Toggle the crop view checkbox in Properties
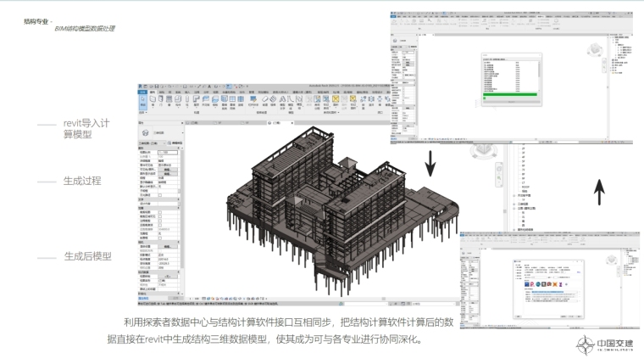 [160, 213]
